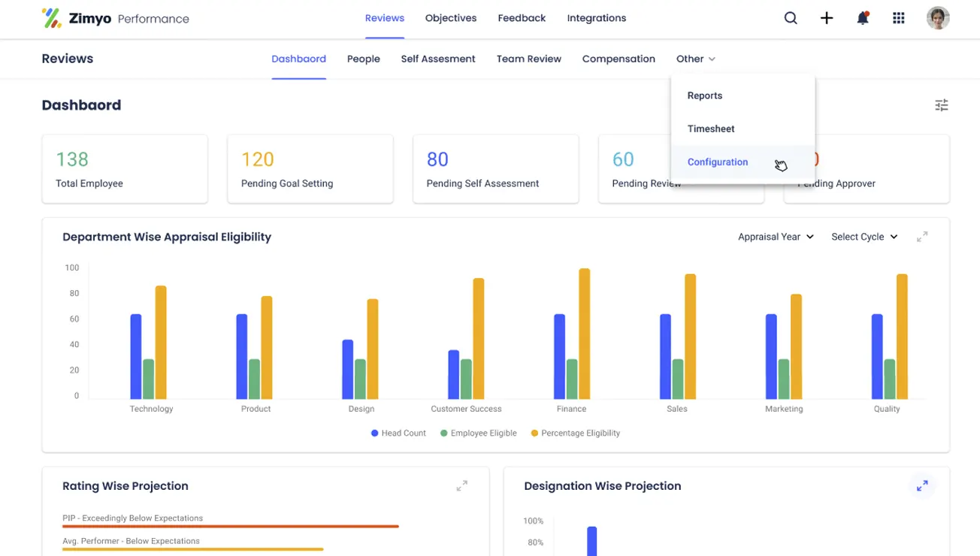Switch to the Team Review tab
This screenshot has height=556, width=980.
pos(528,59)
